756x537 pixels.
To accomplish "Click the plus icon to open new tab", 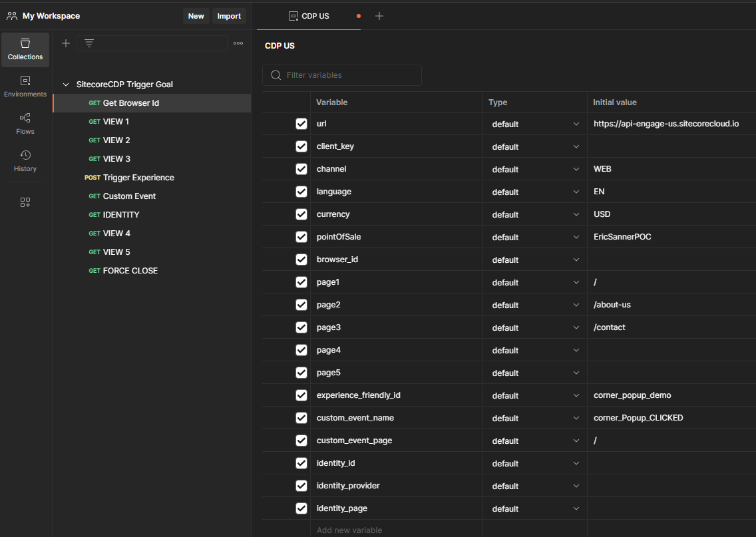I will (379, 16).
